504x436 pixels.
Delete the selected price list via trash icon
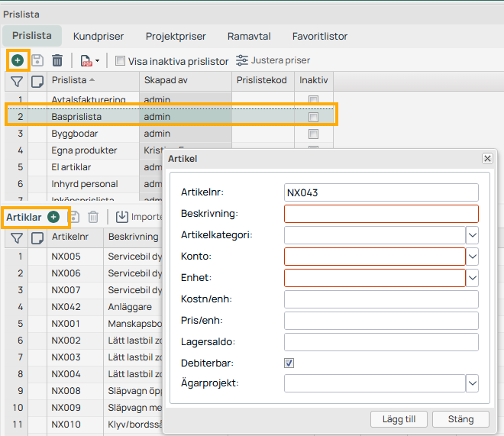[x=57, y=60]
